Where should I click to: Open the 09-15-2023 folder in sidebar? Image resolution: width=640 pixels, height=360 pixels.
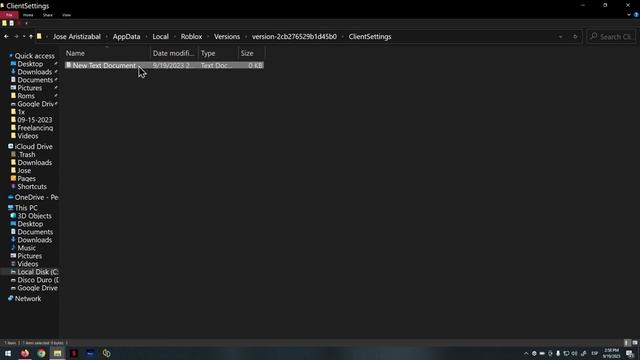point(34,120)
